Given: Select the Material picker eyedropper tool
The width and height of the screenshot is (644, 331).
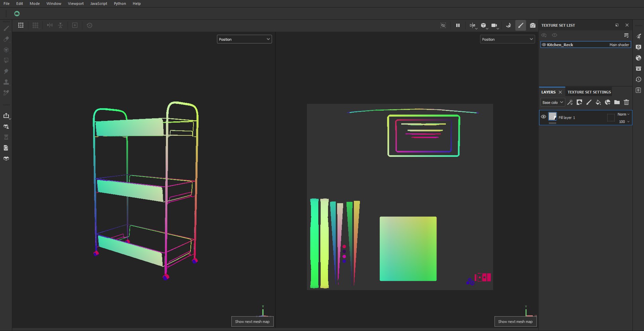Looking at the screenshot, I should click(6, 93).
